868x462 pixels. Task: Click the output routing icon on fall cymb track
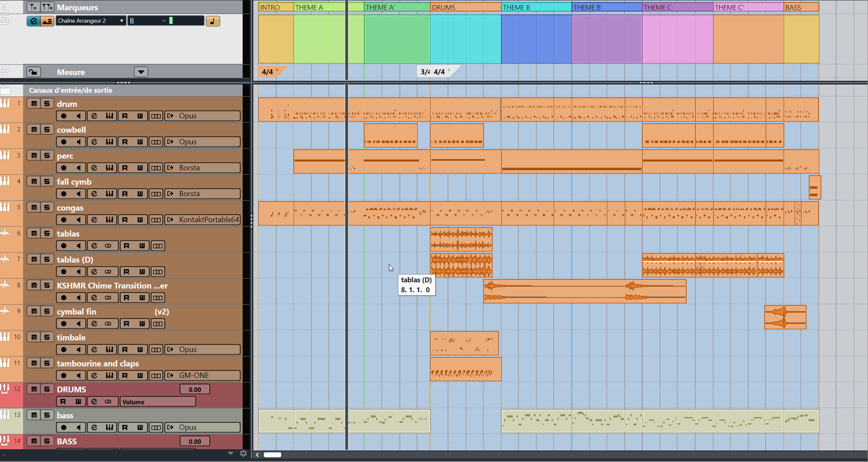point(170,194)
